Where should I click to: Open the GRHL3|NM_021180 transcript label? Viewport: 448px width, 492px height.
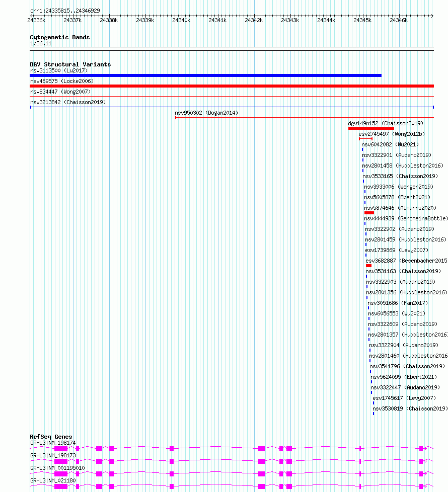tap(53, 481)
